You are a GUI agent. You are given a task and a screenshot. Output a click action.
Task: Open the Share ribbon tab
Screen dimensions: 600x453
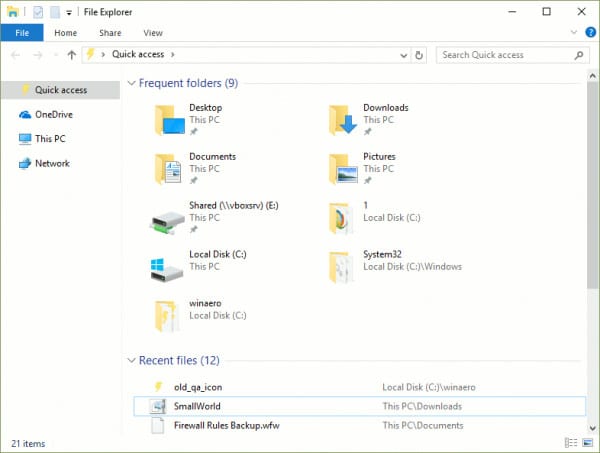110,33
